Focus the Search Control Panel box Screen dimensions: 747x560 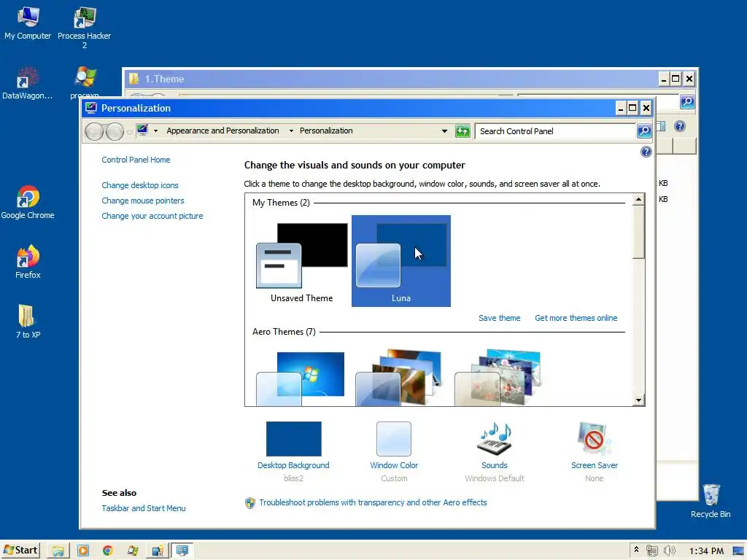pos(555,131)
